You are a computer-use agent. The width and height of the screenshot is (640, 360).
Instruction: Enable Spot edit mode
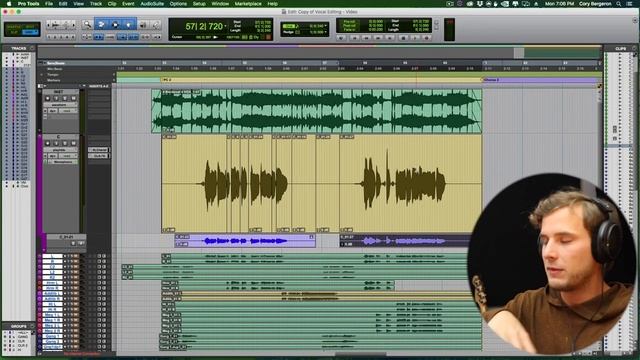(30, 27)
